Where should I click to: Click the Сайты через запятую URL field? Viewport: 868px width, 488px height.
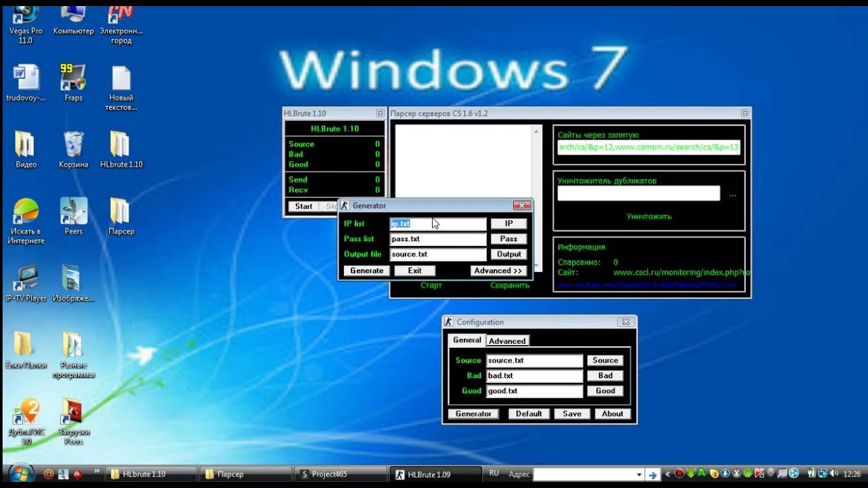tap(649, 148)
